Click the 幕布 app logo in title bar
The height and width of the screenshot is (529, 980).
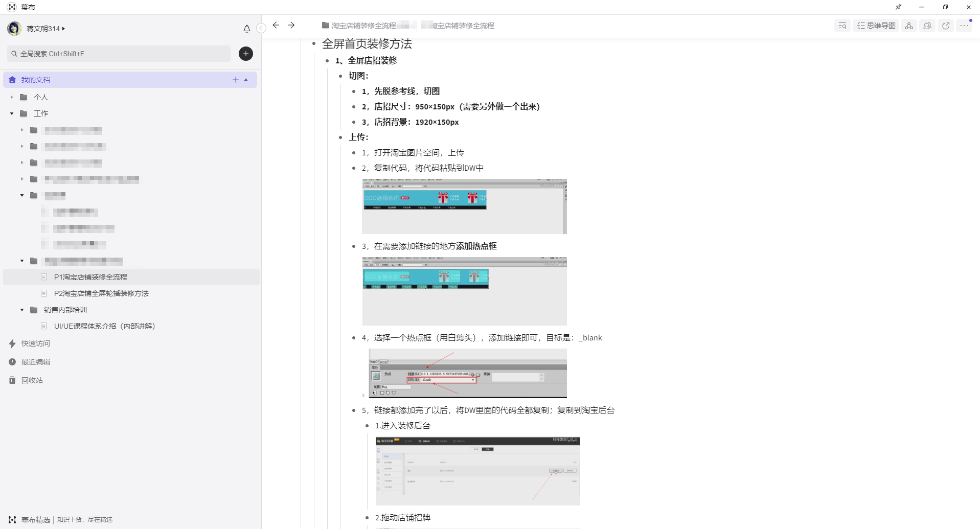(x=12, y=7)
